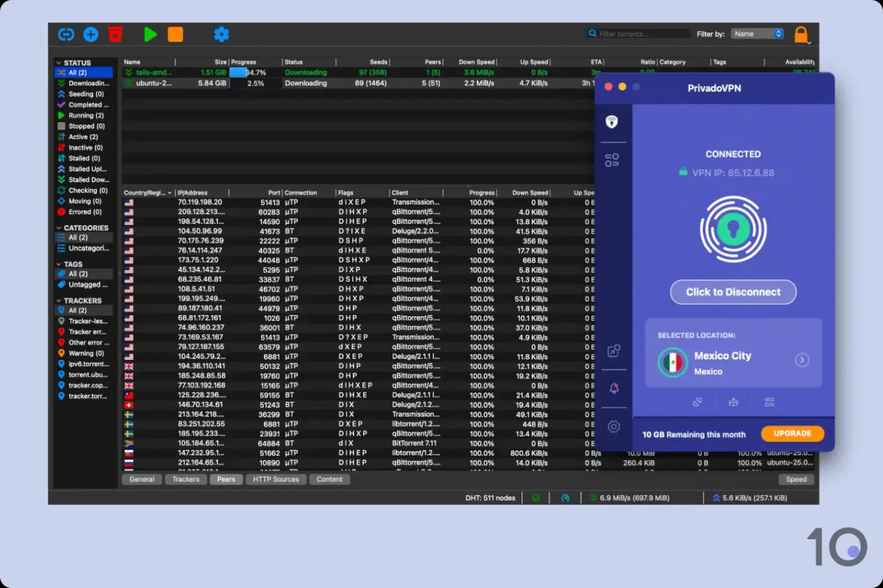Select peer row 146.70.134.61
The height and width of the screenshot is (588, 883).
358,405
